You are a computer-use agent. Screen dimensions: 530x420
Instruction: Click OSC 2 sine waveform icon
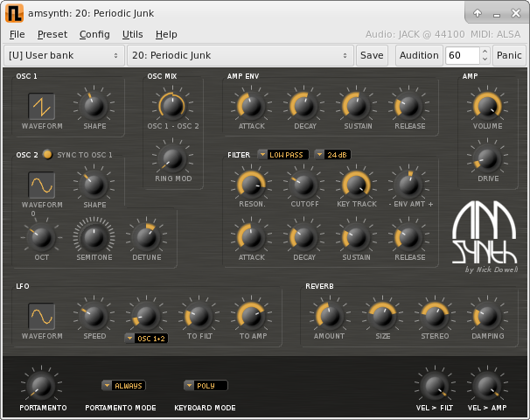[42, 185]
